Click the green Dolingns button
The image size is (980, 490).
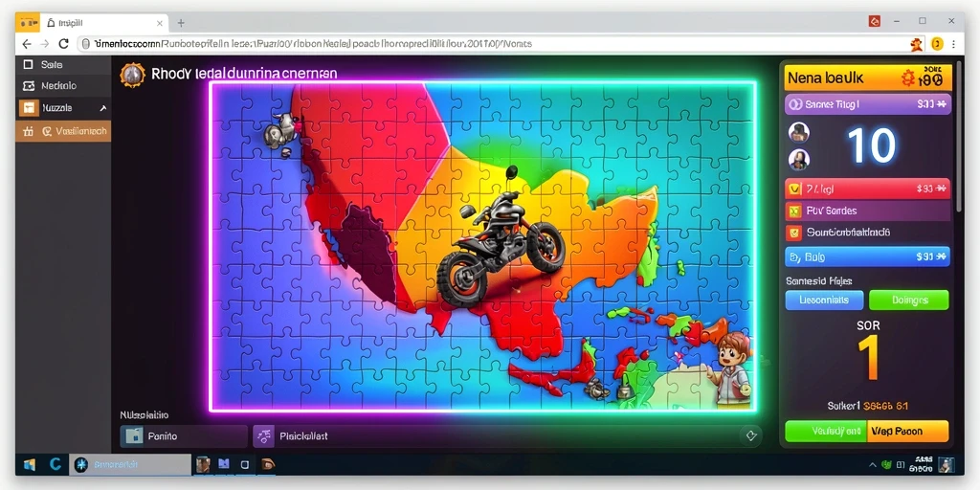click(909, 300)
